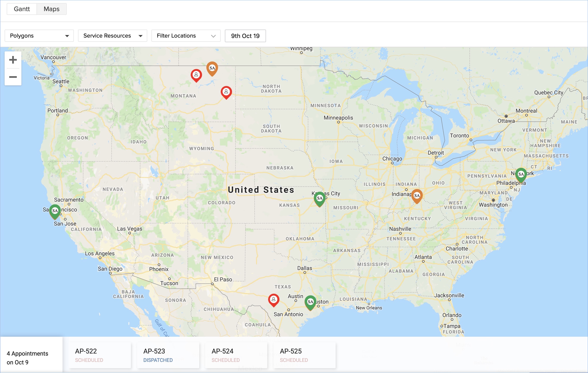The height and width of the screenshot is (373, 588).
Task: Click the leftmost red person marker in Montana
Action: (196, 75)
